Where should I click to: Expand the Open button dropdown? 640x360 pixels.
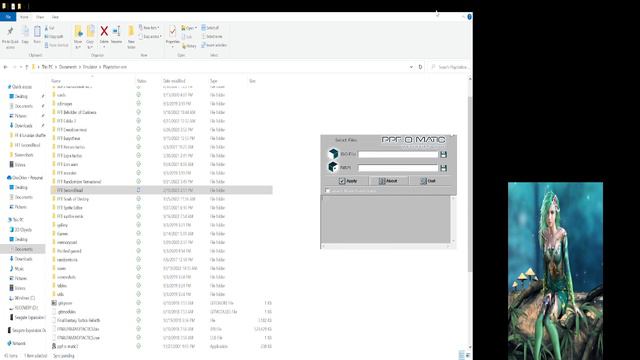196,28
